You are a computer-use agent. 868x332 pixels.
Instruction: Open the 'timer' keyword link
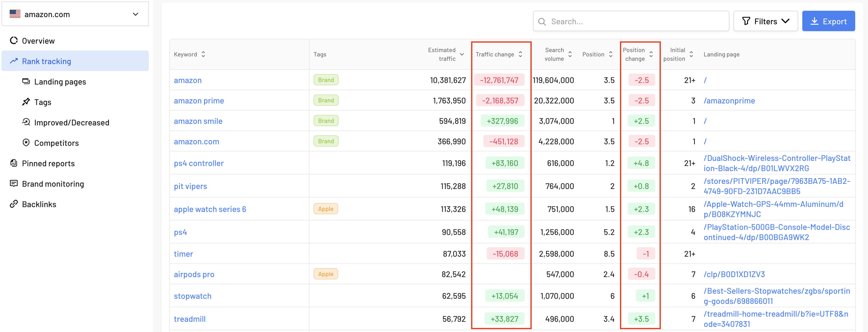click(x=183, y=254)
